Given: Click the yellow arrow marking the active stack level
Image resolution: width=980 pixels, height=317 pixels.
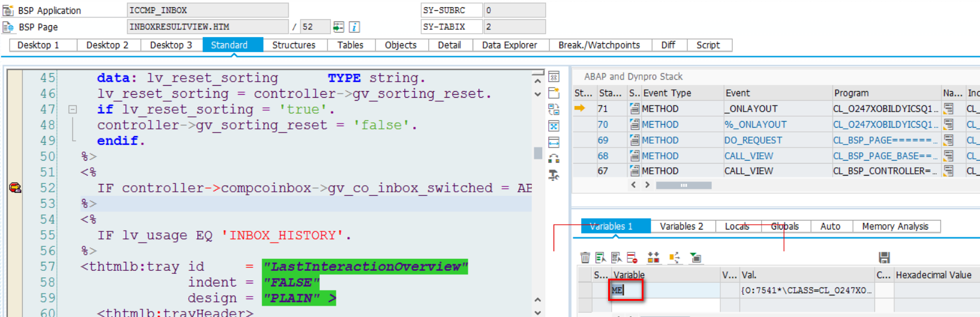Looking at the screenshot, I should coord(579,108).
